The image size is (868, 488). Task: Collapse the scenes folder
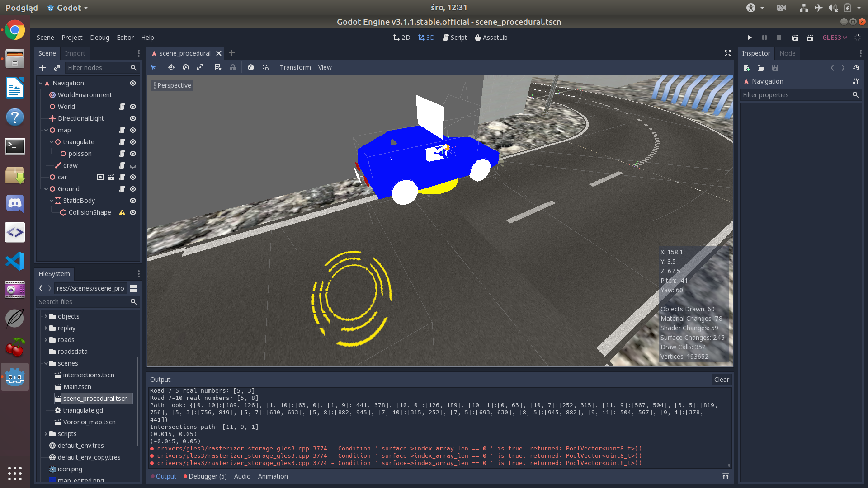tap(46, 363)
